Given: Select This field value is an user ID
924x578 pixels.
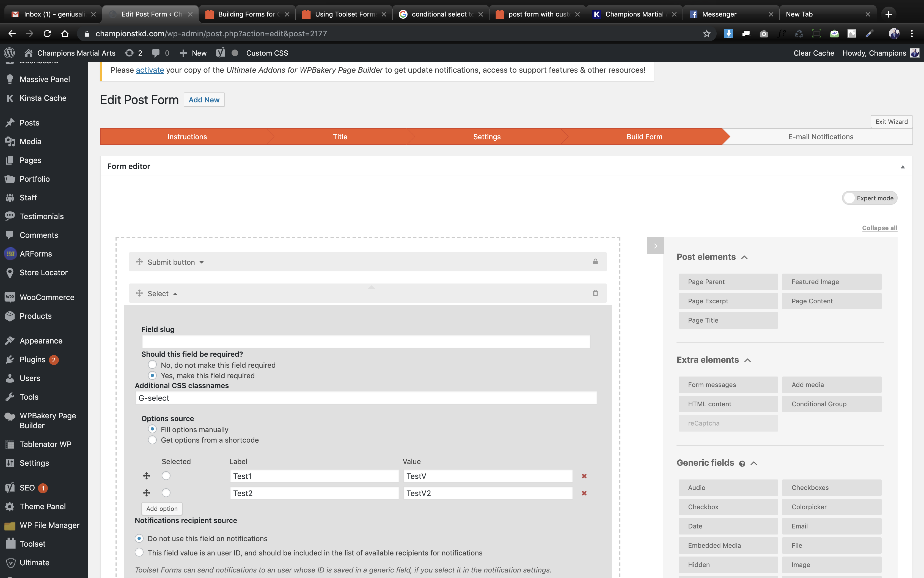Looking at the screenshot, I should pyautogui.click(x=139, y=552).
